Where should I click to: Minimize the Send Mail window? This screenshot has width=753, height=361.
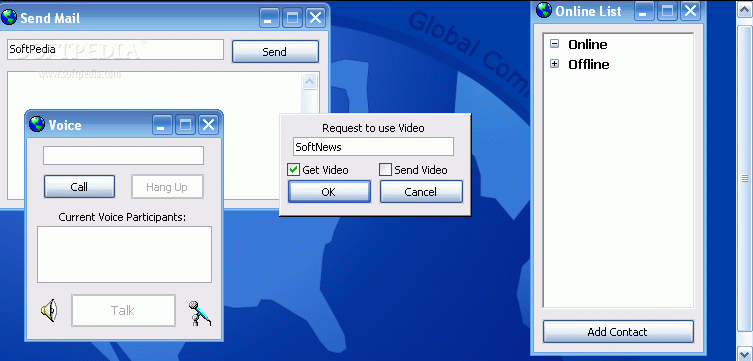pos(269,18)
